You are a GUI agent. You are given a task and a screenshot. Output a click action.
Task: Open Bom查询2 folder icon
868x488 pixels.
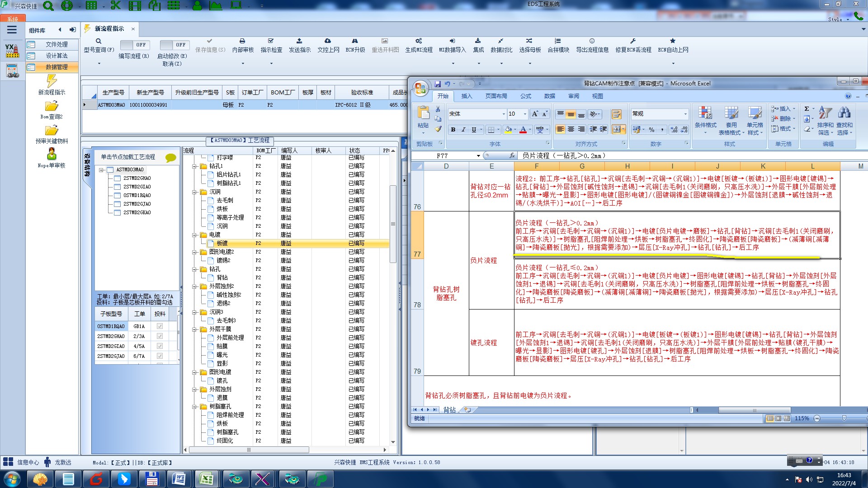click(x=52, y=106)
